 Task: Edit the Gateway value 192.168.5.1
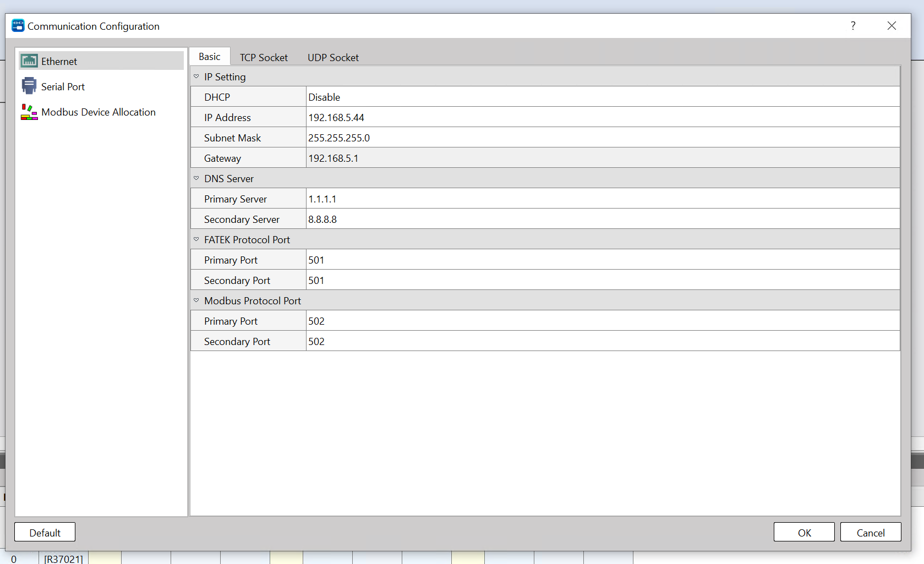pos(602,158)
